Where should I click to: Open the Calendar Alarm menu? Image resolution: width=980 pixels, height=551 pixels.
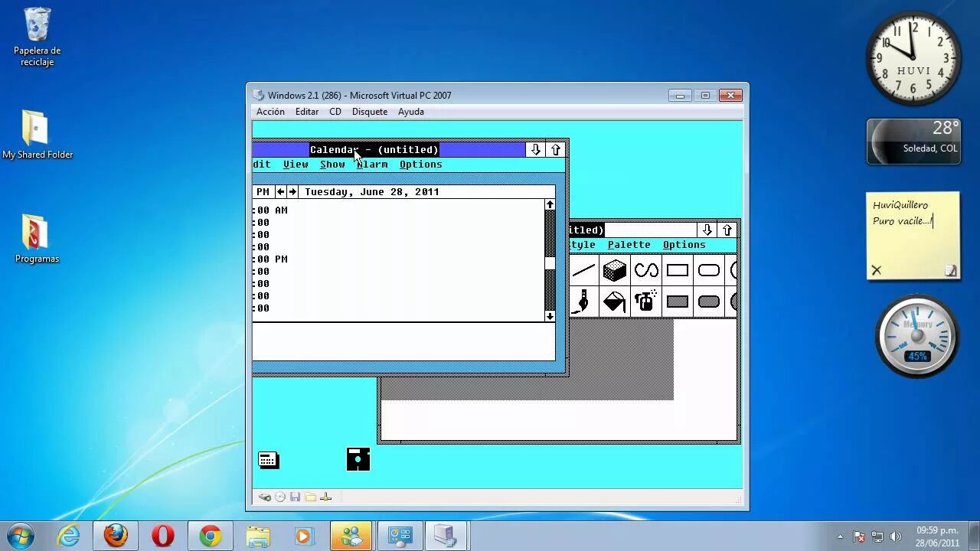click(372, 165)
